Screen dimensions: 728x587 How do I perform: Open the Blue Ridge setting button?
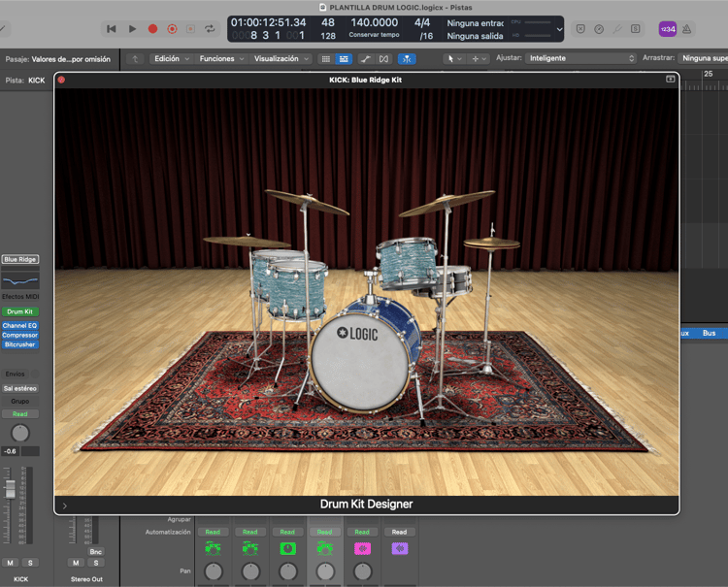(x=20, y=259)
